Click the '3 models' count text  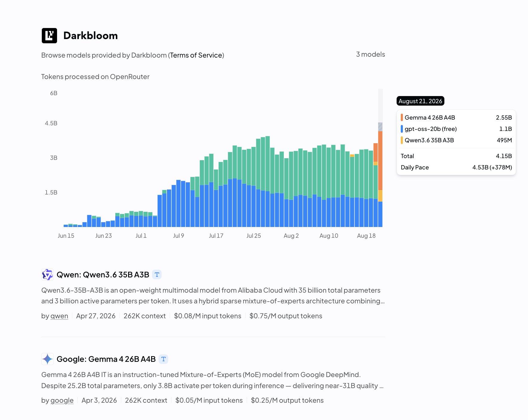pos(370,54)
